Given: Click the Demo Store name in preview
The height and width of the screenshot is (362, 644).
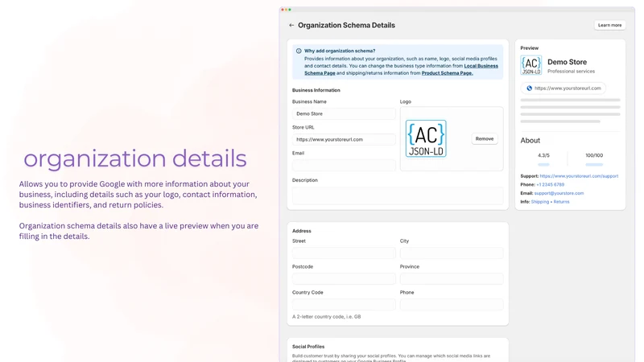Looking at the screenshot, I should point(567,62).
